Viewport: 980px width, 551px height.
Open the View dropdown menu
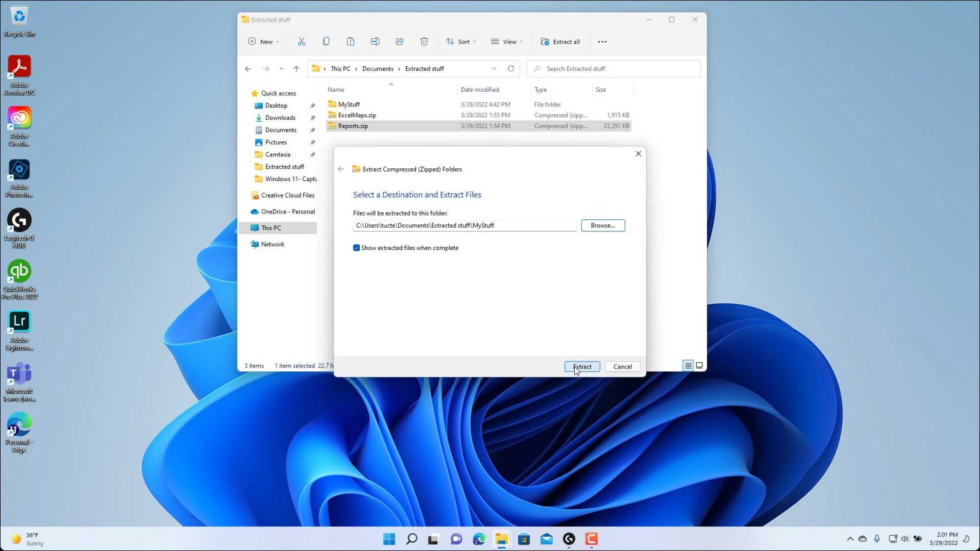(x=507, y=41)
